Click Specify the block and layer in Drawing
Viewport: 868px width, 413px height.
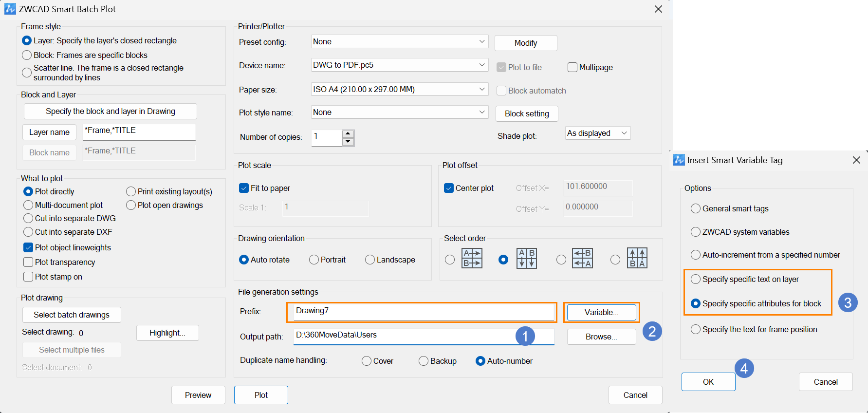tap(111, 111)
